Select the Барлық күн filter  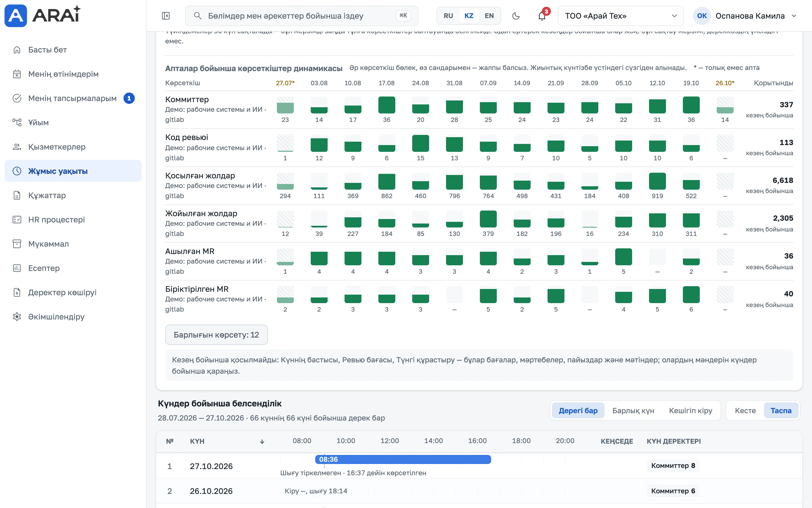pos(633,411)
